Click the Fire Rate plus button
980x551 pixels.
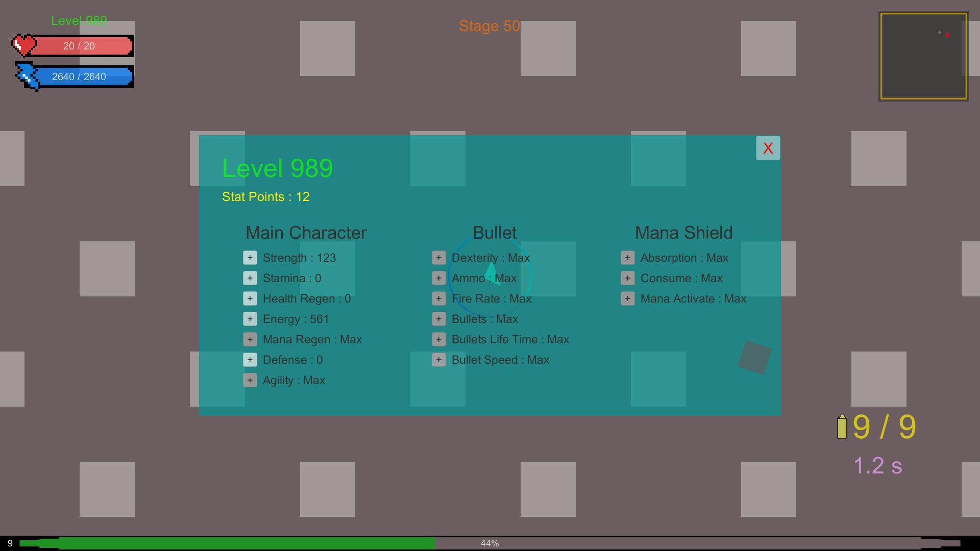coord(439,298)
